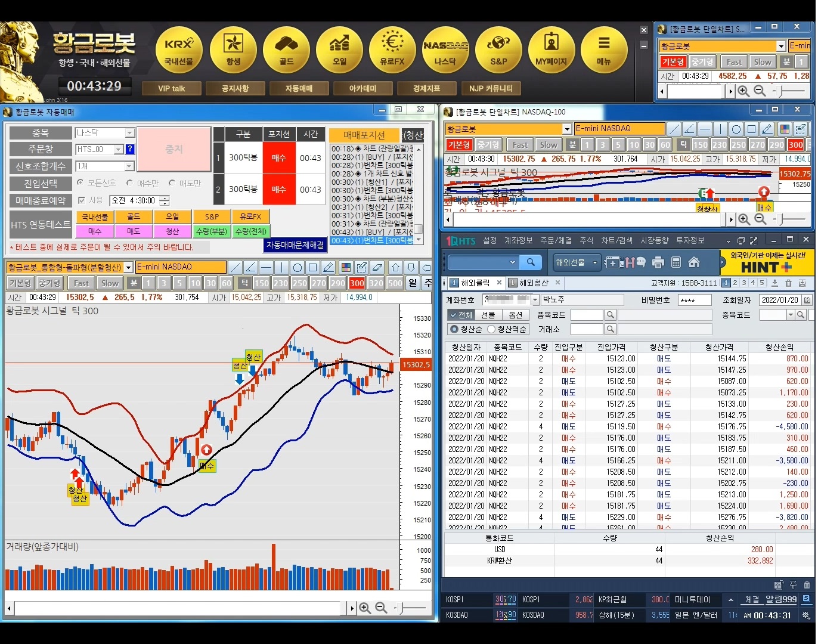This screenshot has width=818, height=644.
Task: Select rectangle drawing tool in main chart
Action: tap(313, 267)
